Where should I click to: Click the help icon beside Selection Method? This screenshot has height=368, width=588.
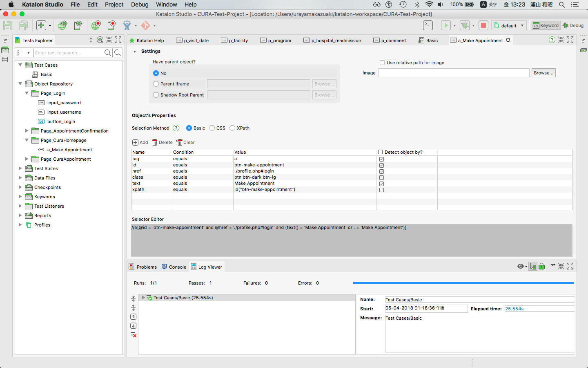point(176,128)
